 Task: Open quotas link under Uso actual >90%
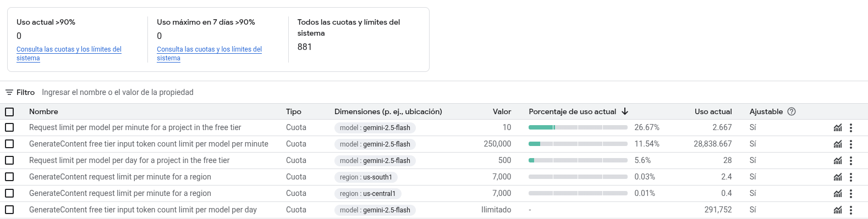(69, 53)
